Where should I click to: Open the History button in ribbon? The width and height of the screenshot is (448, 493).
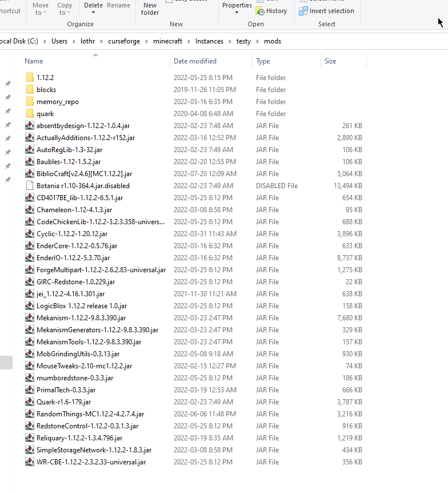tap(272, 11)
